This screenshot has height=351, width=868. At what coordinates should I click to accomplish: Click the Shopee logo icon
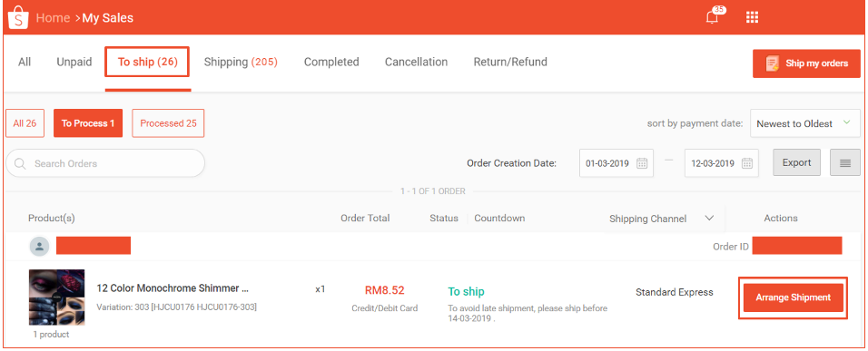tap(18, 18)
